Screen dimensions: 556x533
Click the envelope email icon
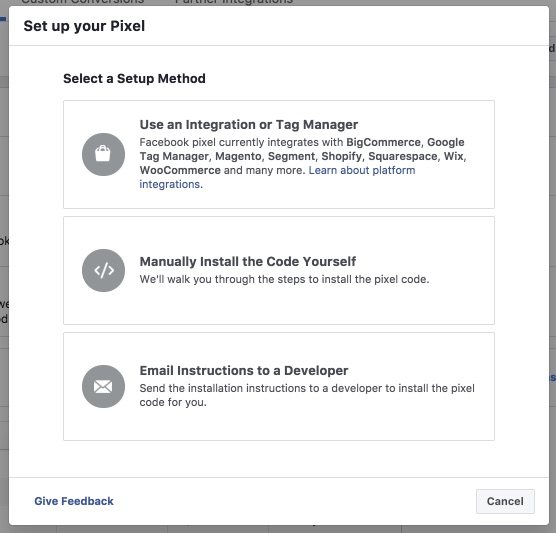click(103, 386)
